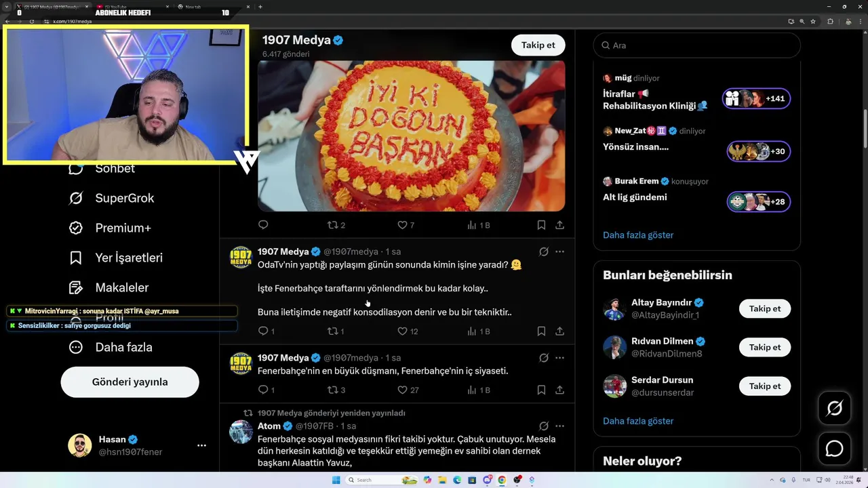868x488 pixels.
Task: Bookmark this page with the star icon
Action: tap(812, 21)
